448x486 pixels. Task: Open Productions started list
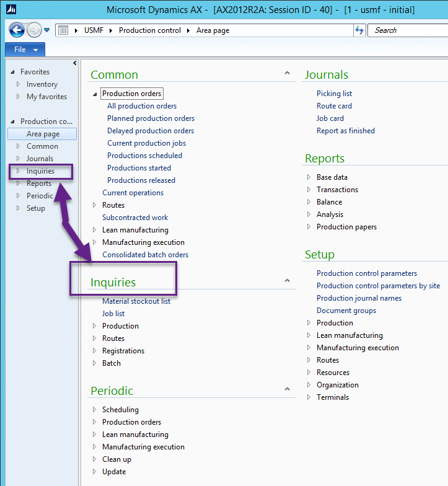(139, 168)
